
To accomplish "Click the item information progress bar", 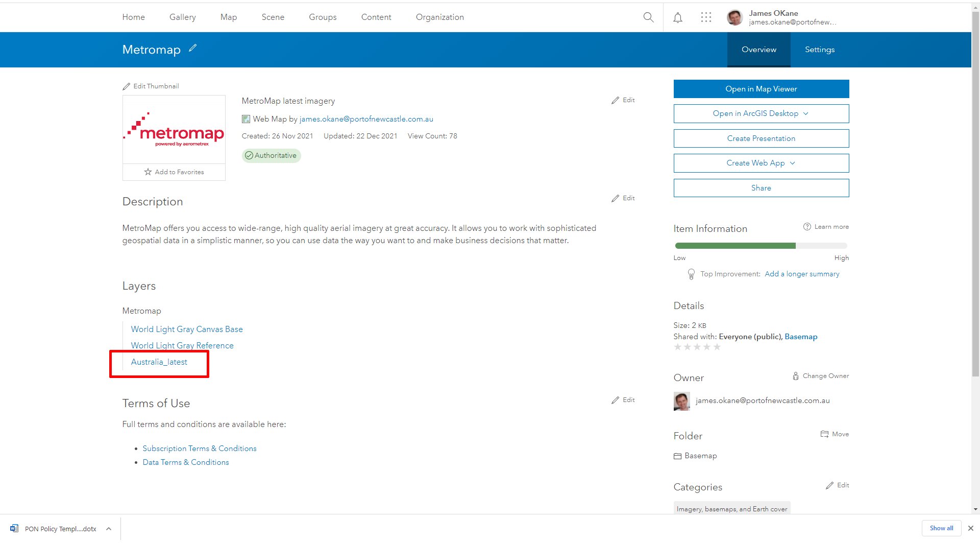I will click(761, 246).
